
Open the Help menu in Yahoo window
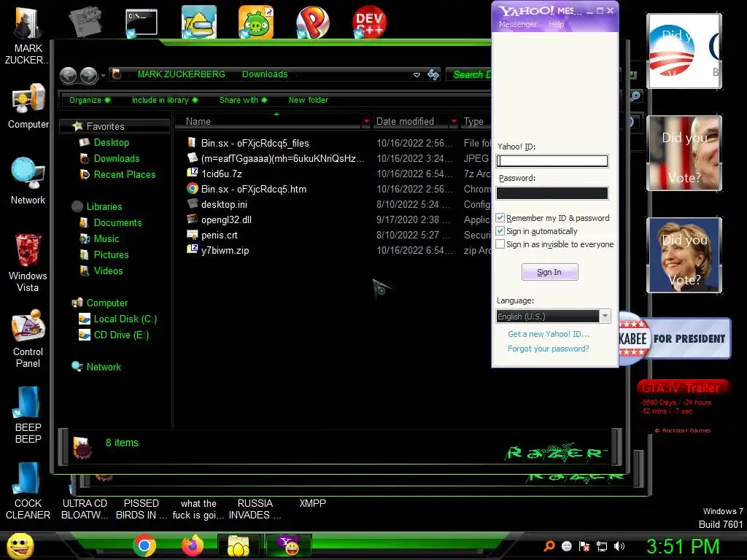coord(556,24)
